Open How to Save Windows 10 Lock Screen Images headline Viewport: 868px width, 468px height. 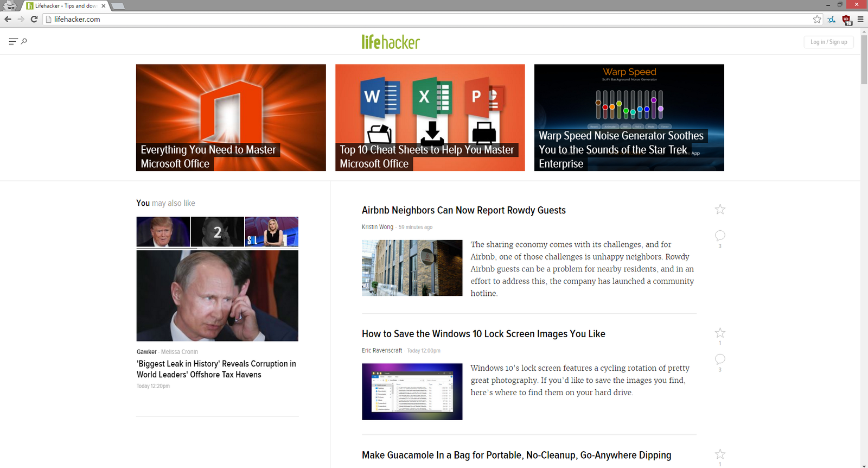[483, 334]
